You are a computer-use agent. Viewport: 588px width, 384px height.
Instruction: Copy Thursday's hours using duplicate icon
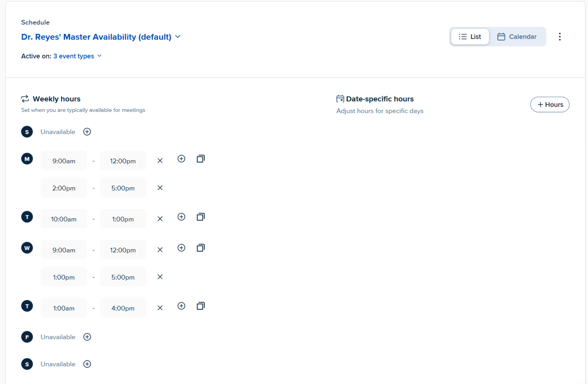201,306
